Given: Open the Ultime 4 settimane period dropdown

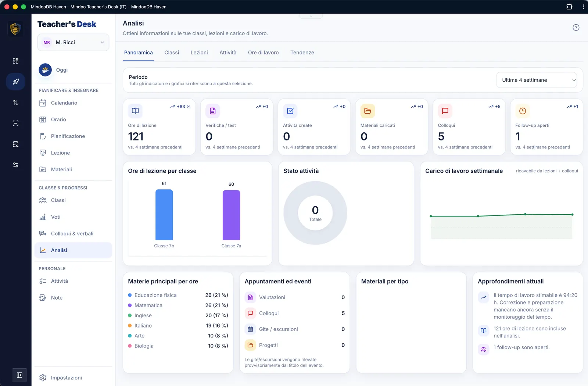Looking at the screenshot, I should click(537, 80).
